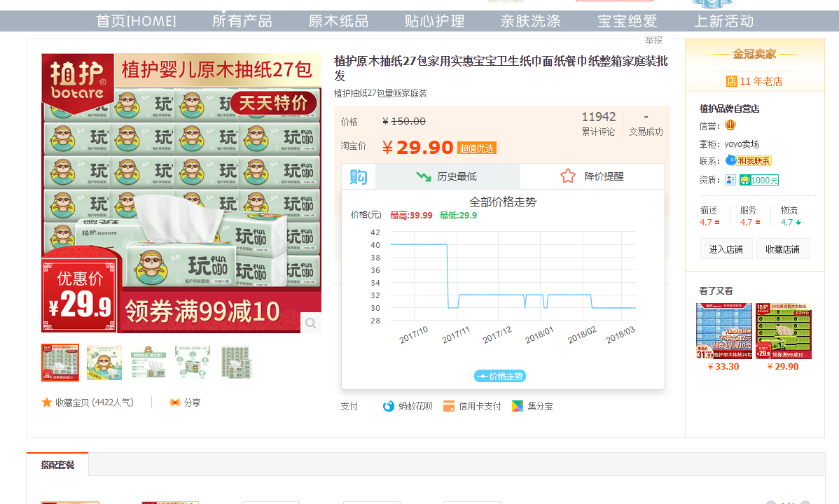Click the 举报 report link
839x504 pixels.
pos(653,40)
